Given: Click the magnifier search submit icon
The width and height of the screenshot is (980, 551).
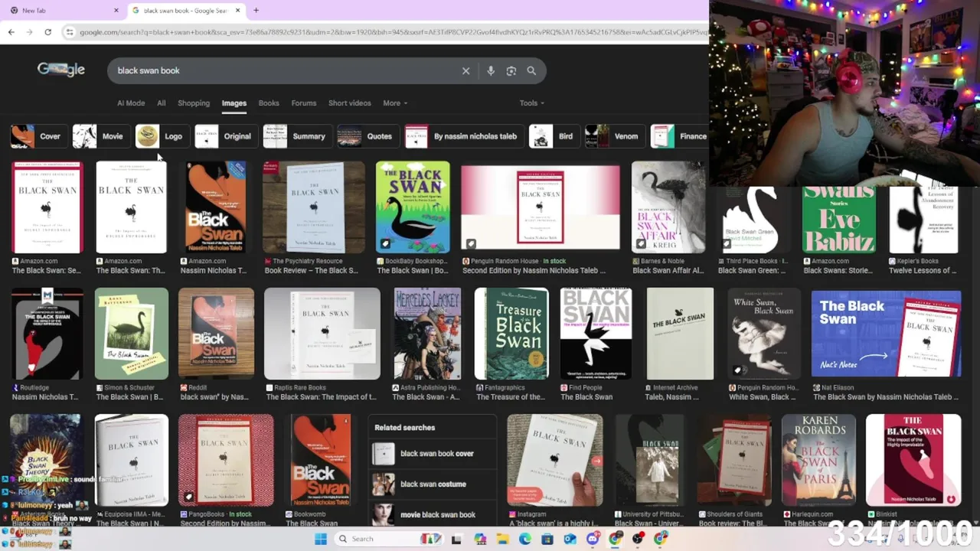Looking at the screenshot, I should [x=531, y=70].
